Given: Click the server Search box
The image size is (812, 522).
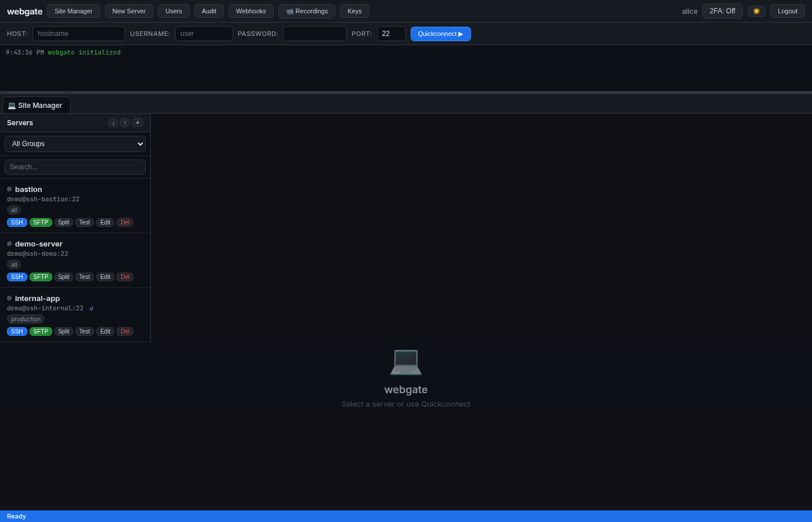Looking at the screenshot, I should (75, 167).
